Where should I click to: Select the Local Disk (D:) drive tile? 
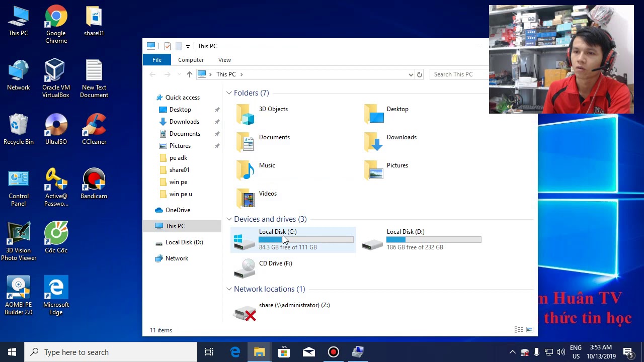(x=422, y=240)
